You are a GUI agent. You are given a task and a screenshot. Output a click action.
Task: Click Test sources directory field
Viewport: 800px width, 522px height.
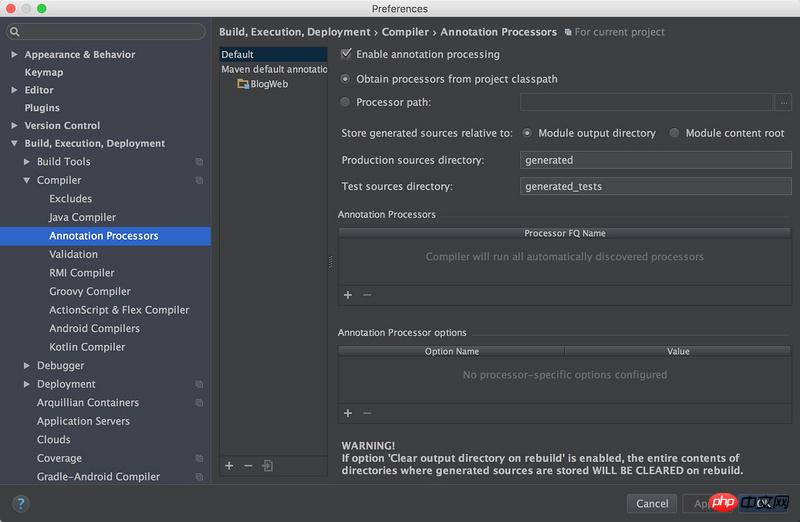point(656,186)
